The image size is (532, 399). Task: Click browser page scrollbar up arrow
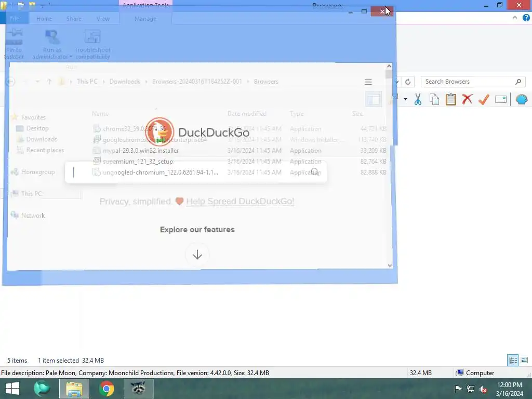(389, 66)
